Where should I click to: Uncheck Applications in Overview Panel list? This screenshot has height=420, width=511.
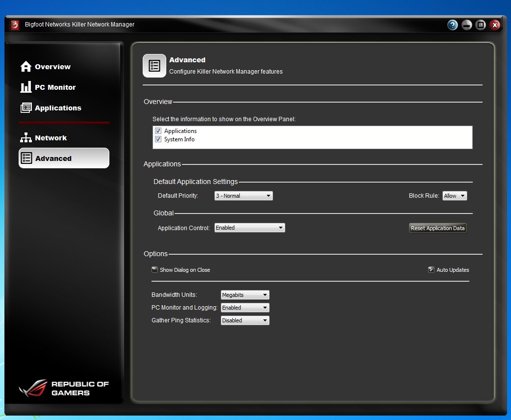point(158,131)
